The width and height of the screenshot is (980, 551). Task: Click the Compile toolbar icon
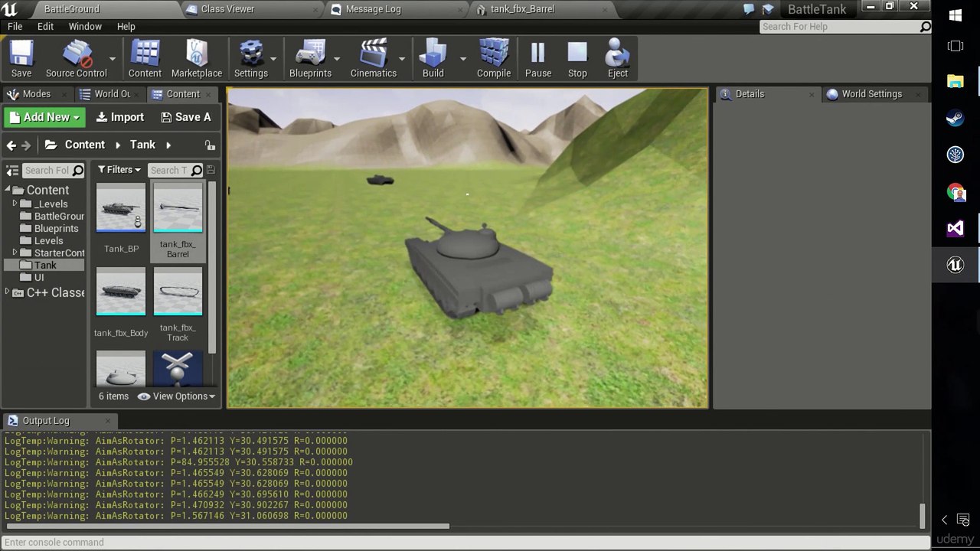pyautogui.click(x=494, y=59)
